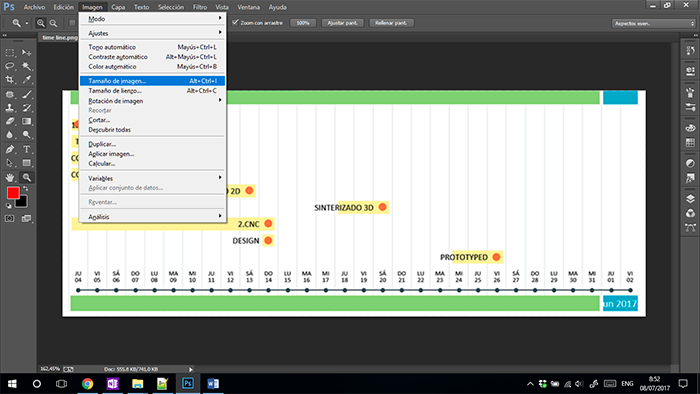This screenshot has height=394, width=700.
Task: Open the History panel icon
Action: click(690, 51)
